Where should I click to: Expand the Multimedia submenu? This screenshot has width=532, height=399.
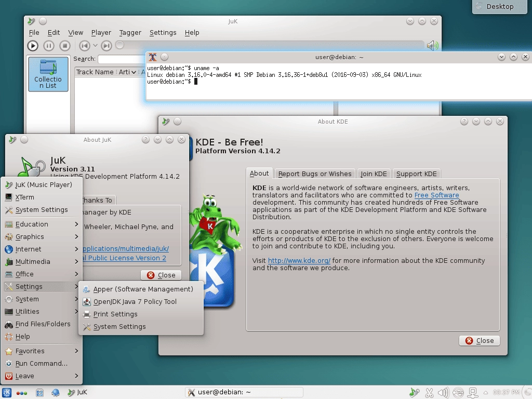coord(42,262)
